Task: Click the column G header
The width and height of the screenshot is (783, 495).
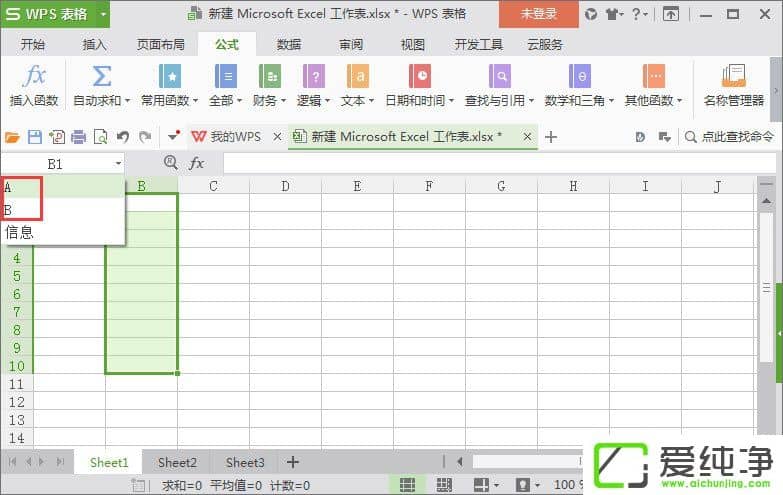Action: [x=501, y=186]
